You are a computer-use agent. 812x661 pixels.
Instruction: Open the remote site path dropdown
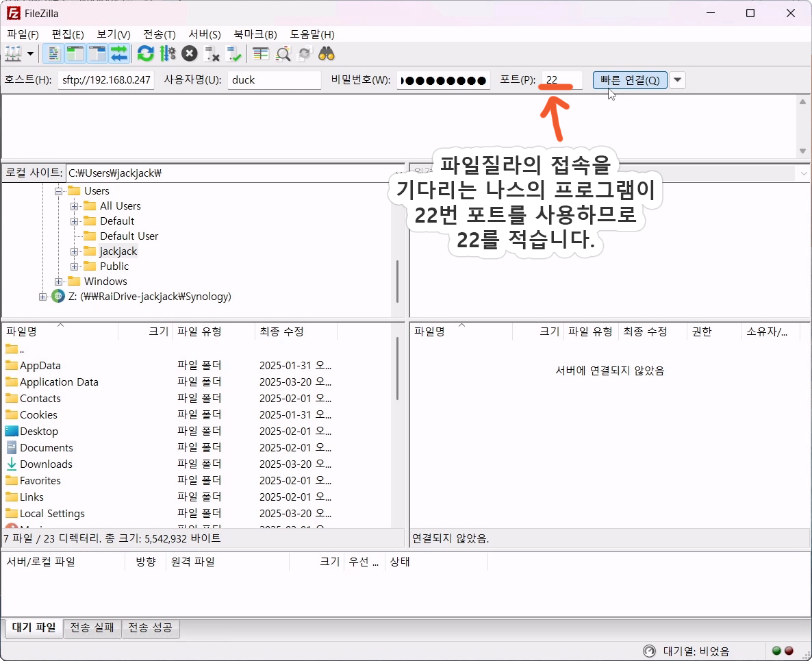click(804, 173)
